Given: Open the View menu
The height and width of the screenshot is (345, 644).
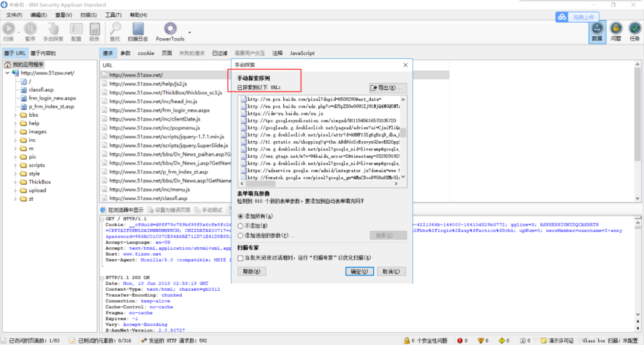Looking at the screenshot, I should (x=64, y=15).
